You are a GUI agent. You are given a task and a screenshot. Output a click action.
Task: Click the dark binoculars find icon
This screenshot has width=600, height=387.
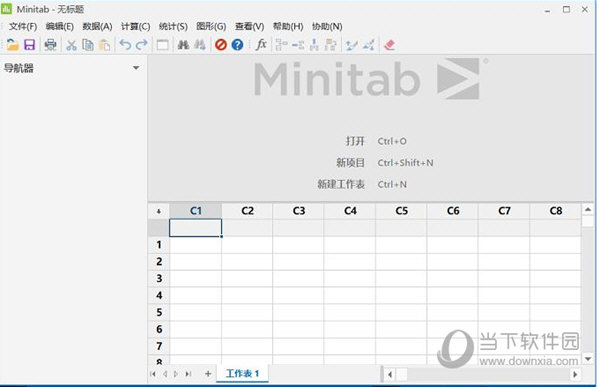tap(183, 45)
